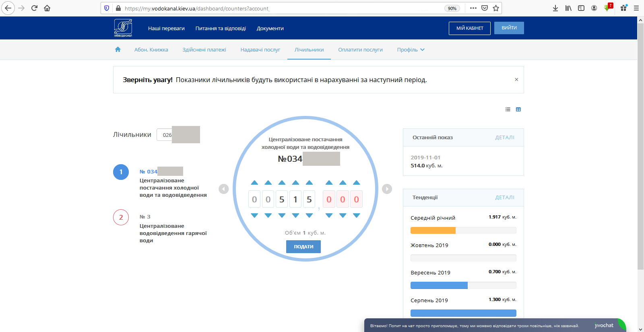Click the home icon in navigation bar
The width and height of the screenshot is (644, 332).
118,49
